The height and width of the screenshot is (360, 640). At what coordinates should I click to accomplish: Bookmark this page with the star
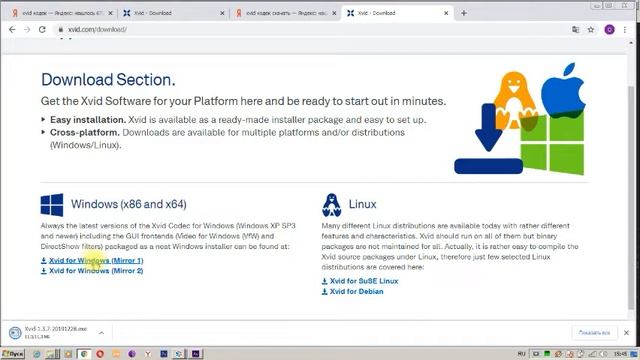pyautogui.click(x=591, y=29)
